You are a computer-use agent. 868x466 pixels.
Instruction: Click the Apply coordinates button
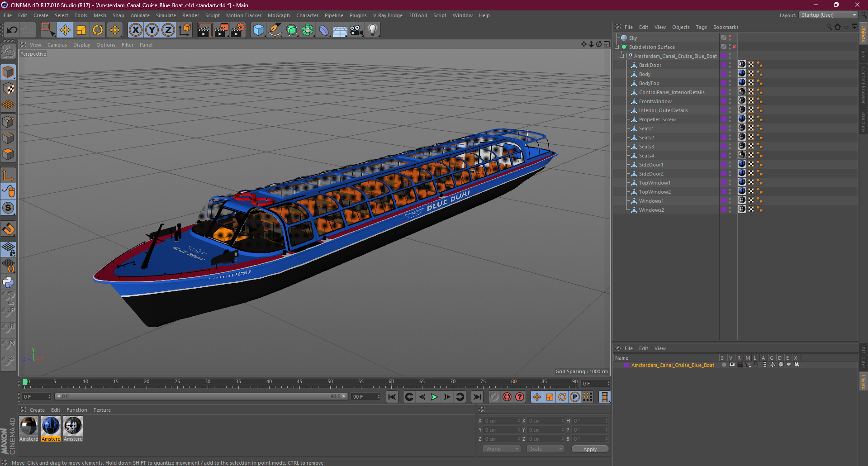[590, 449]
